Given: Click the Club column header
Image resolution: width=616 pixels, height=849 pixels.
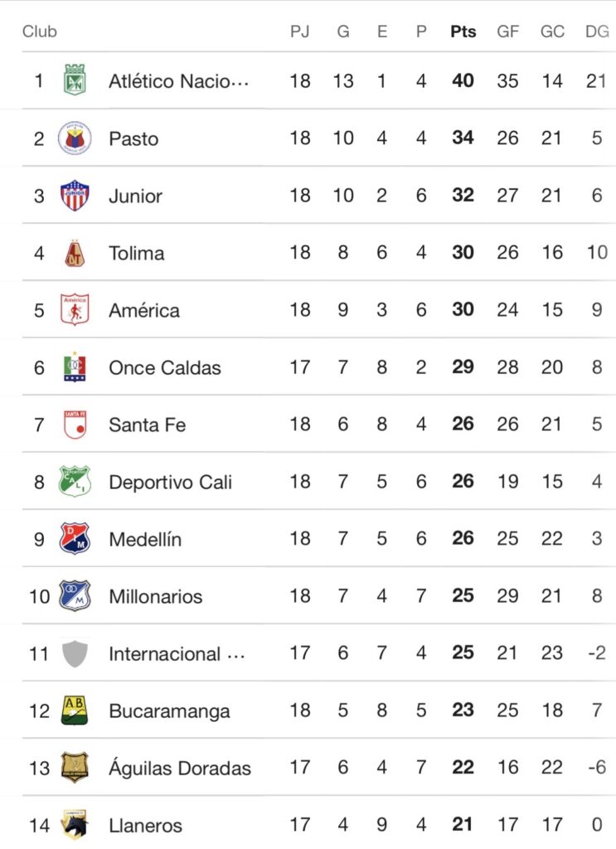Looking at the screenshot, I should click(40, 32).
